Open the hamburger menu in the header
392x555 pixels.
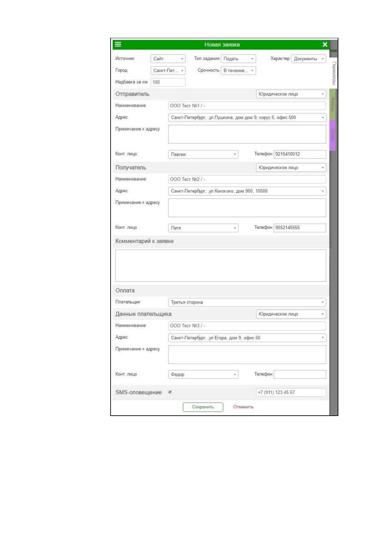[118, 44]
